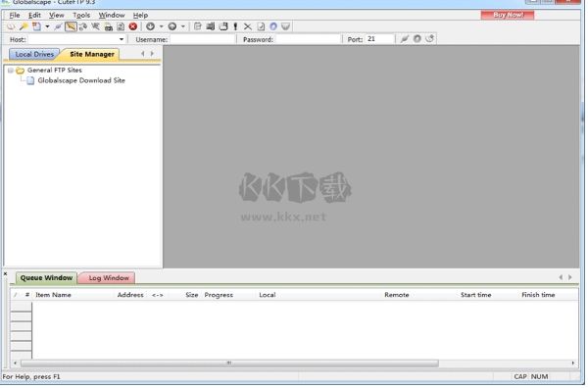Screen dimensions: 588x388
Task: Click the queue horizontal scrollbar thumb
Action: 230,364
